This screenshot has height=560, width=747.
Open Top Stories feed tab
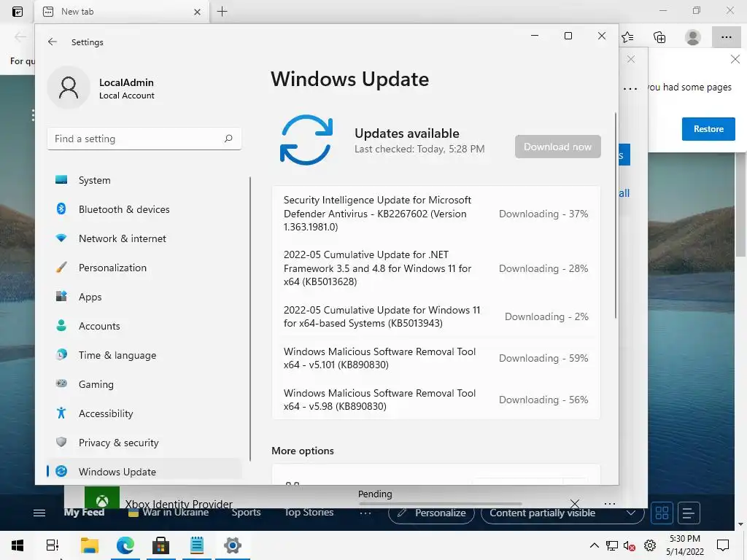[309, 513]
